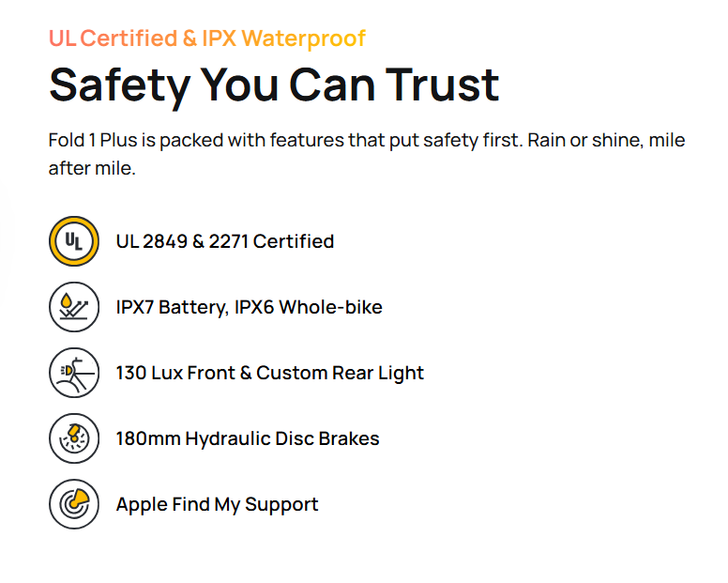
Task: Click the 'UL 2849 & 2271 Certified' label
Action: tap(224, 241)
